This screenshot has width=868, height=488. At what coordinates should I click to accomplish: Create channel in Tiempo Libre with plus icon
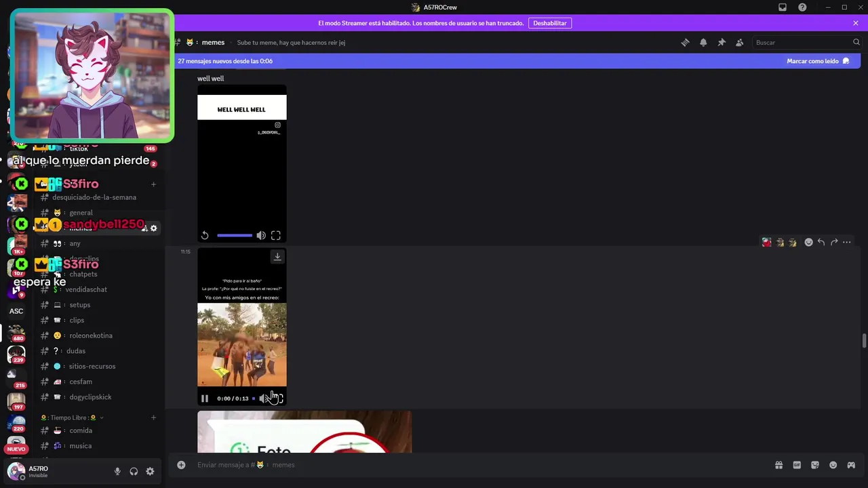(153, 418)
